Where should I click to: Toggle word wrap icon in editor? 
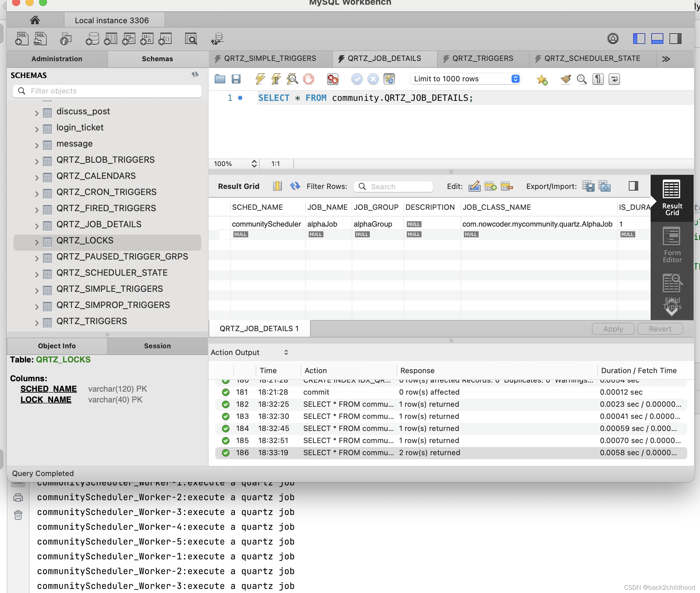click(614, 79)
